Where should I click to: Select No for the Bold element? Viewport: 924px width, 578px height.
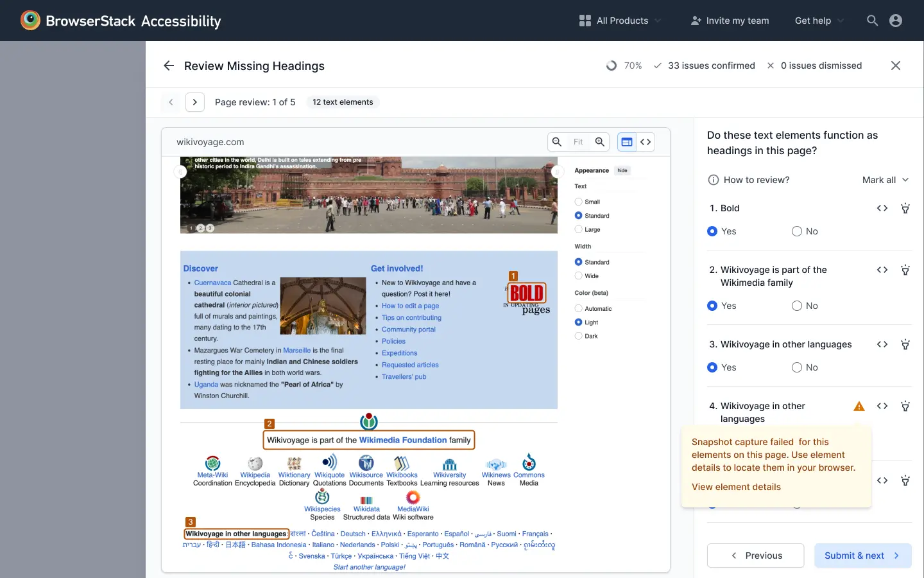coord(797,231)
